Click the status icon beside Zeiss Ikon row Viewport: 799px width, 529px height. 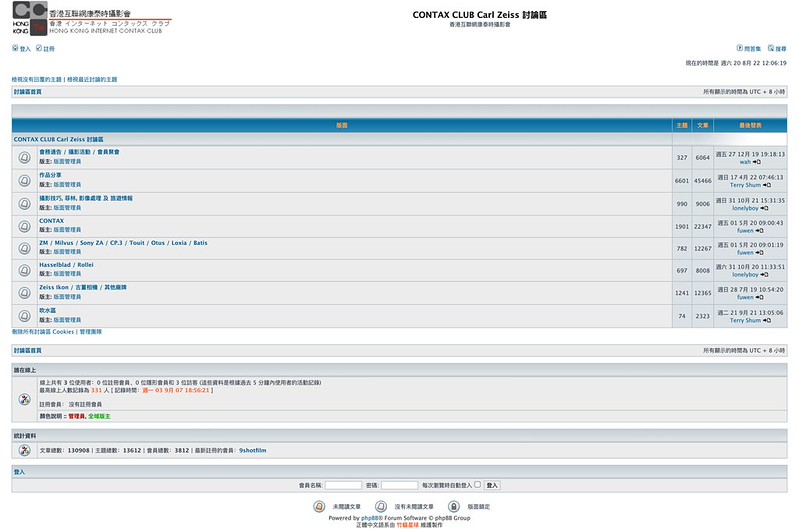coord(24,293)
